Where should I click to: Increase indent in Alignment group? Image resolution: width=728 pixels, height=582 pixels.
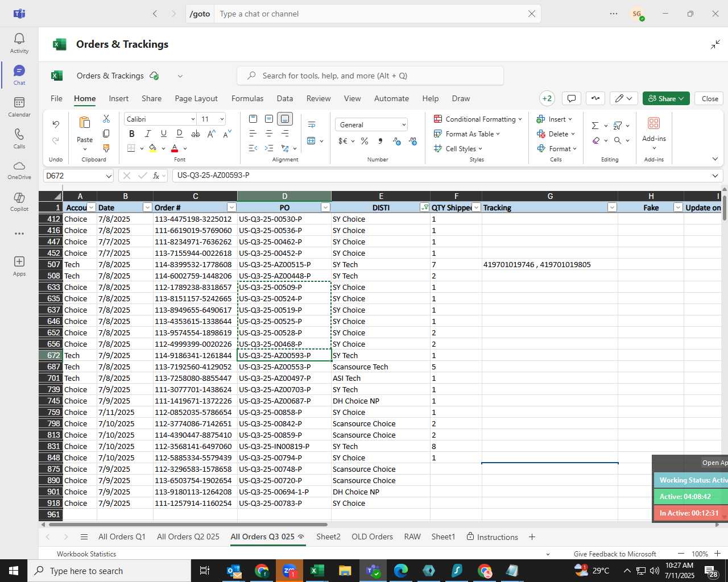(269, 148)
